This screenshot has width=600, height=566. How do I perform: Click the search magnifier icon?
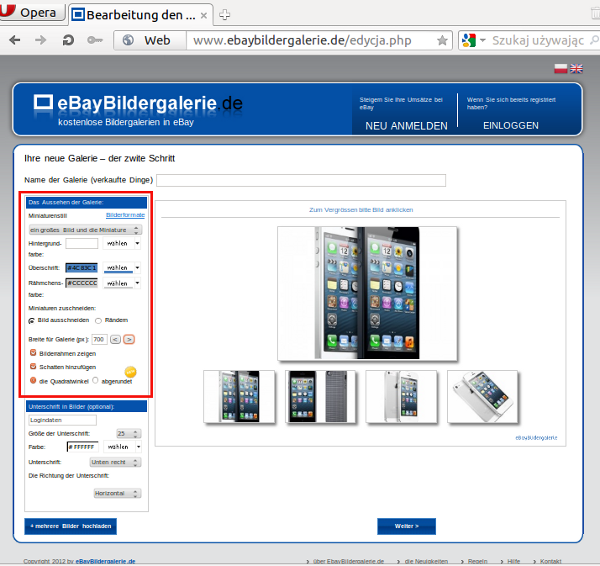(594, 40)
